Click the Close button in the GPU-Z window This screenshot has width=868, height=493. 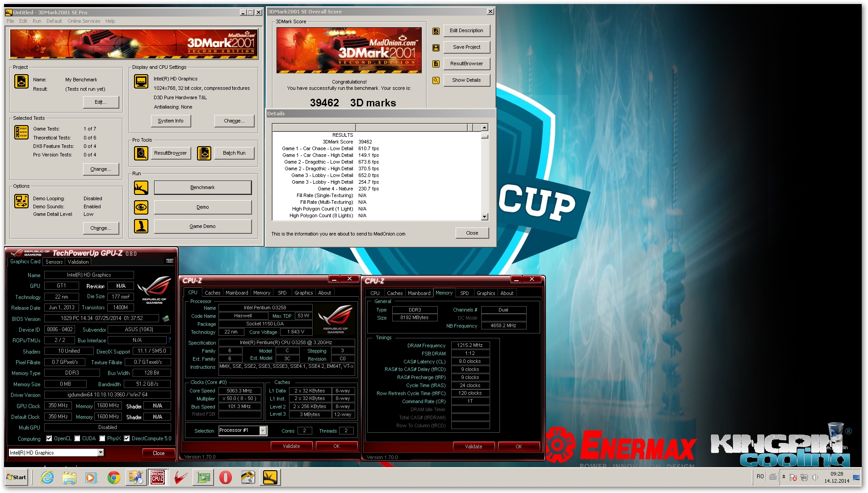click(159, 453)
